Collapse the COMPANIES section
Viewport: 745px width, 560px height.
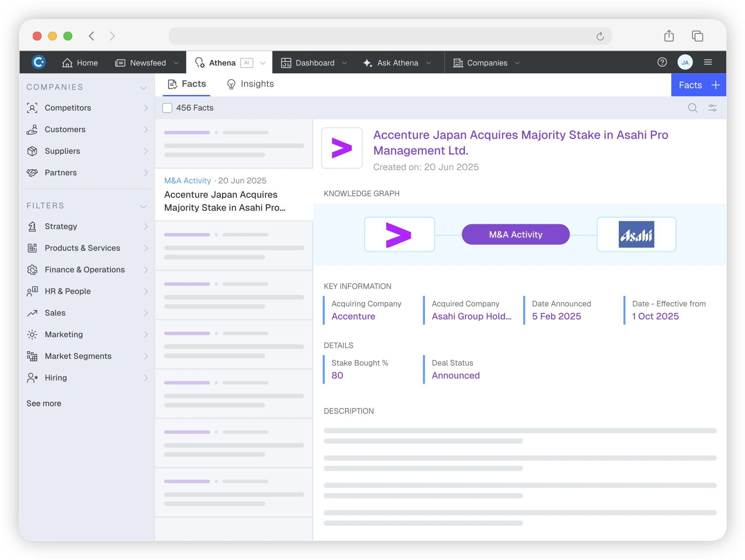coord(143,87)
